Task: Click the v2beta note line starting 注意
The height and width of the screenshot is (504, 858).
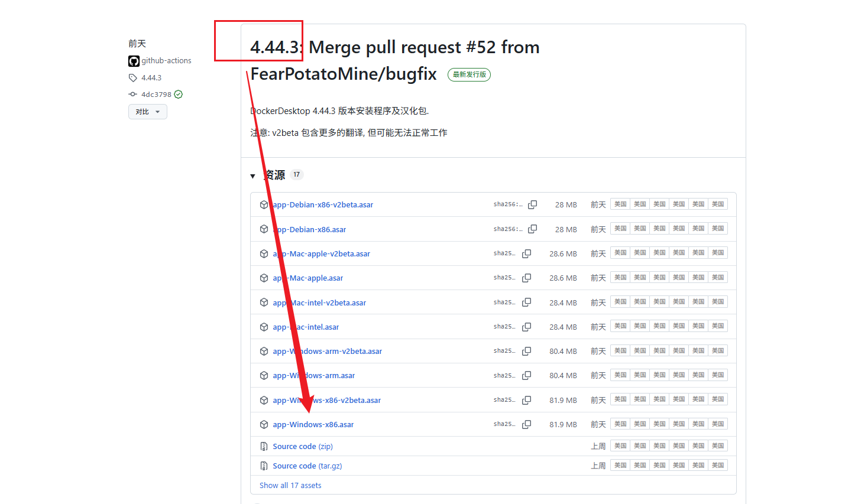Action: pyautogui.click(x=349, y=132)
